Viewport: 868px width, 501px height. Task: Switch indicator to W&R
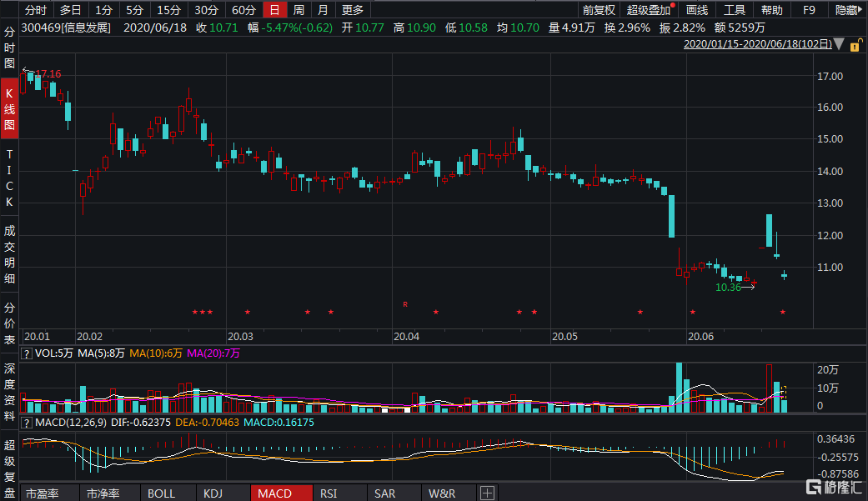(442, 493)
